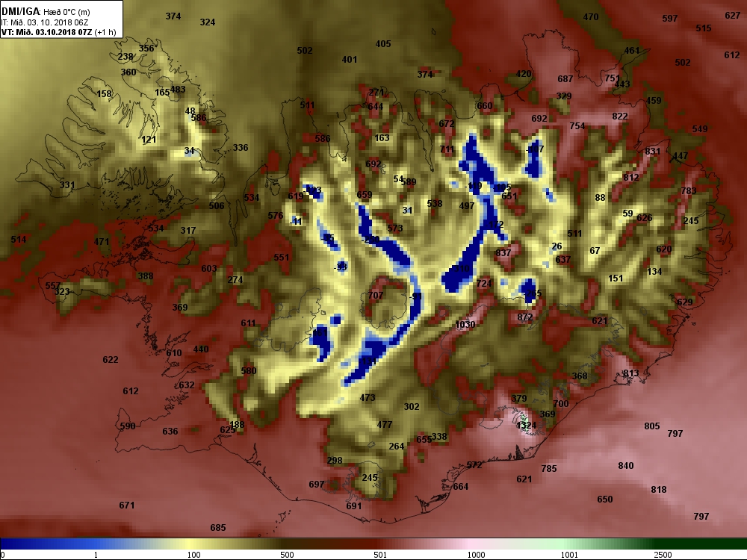Screen dimensions: 747x560
Task: Click the map value "331"
Action: (x=67, y=184)
